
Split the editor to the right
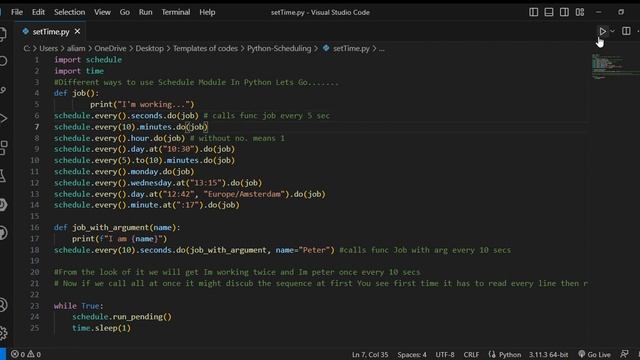pos(626,31)
